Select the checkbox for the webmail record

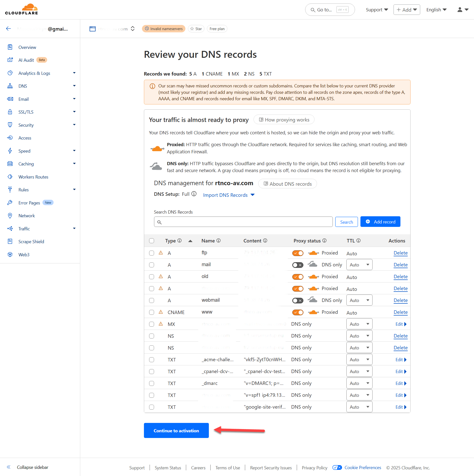[x=152, y=300]
